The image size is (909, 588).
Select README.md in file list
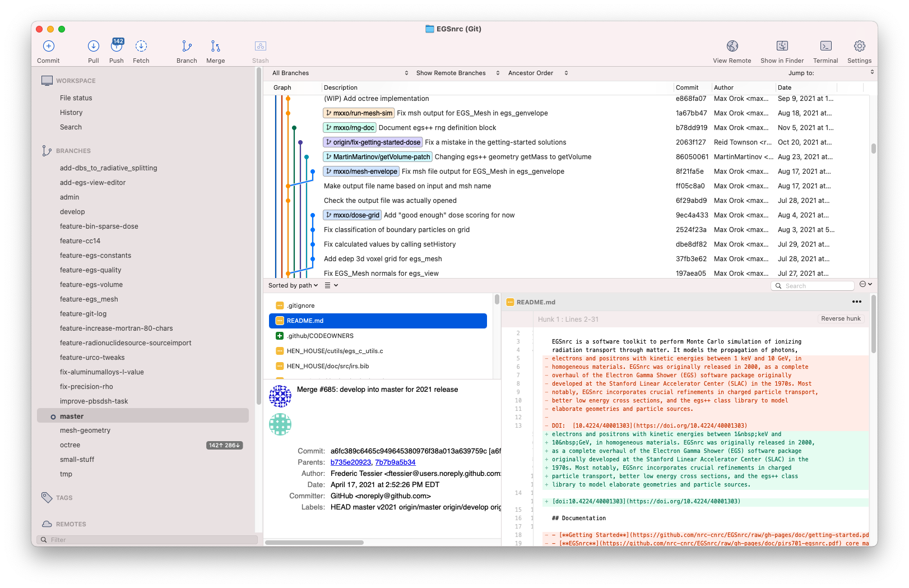tap(378, 321)
